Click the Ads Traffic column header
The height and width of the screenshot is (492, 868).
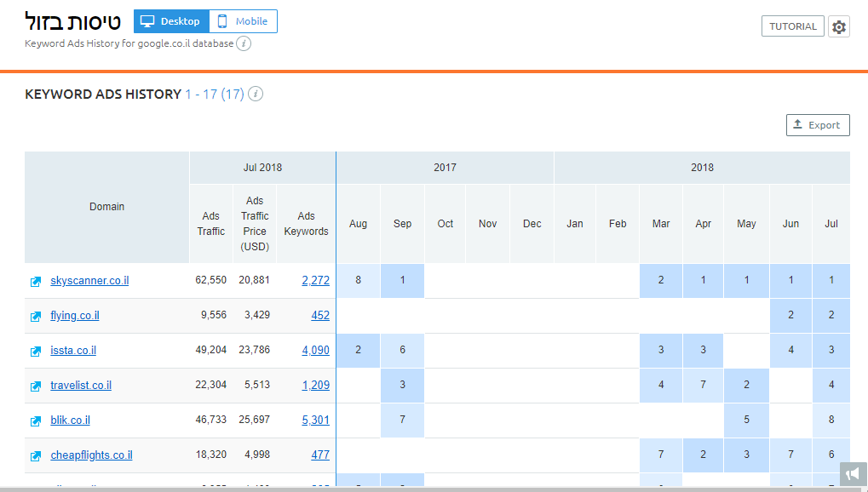tap(211, 224)
